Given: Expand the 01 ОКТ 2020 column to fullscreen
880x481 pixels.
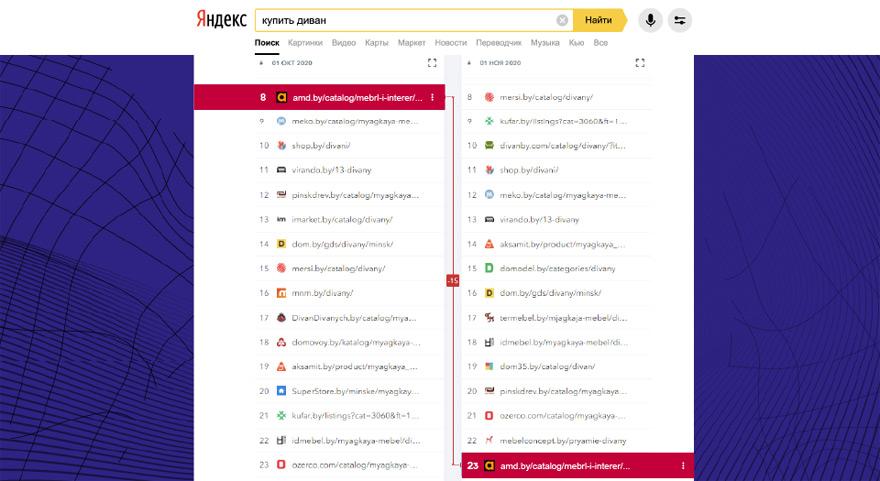Looking at the screenshot, I should 432,62.
